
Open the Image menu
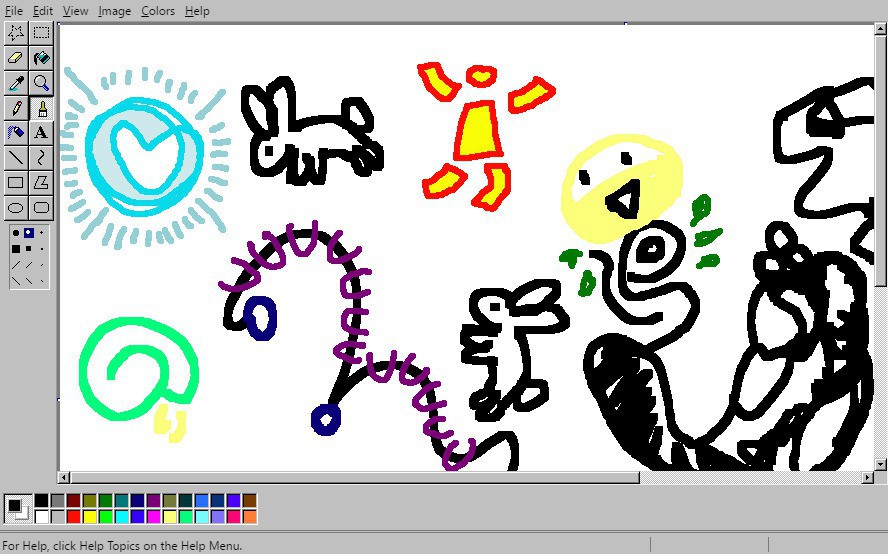point(114,11)
